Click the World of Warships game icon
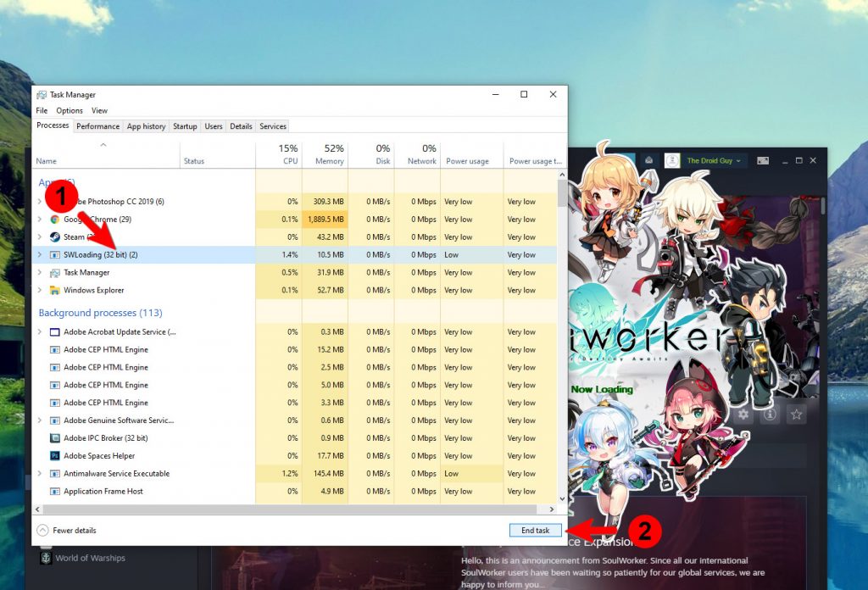Viewport: 868px width, 590px height. point(46,557)
